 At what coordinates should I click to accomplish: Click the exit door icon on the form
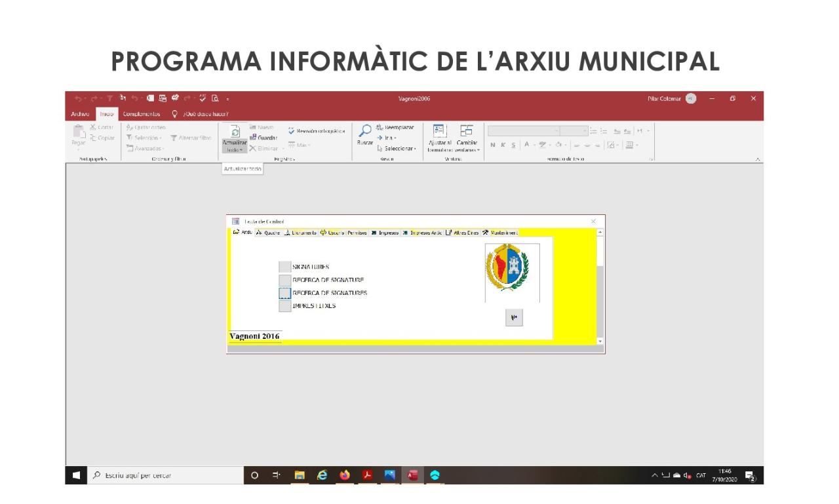[x=514, y=317]
